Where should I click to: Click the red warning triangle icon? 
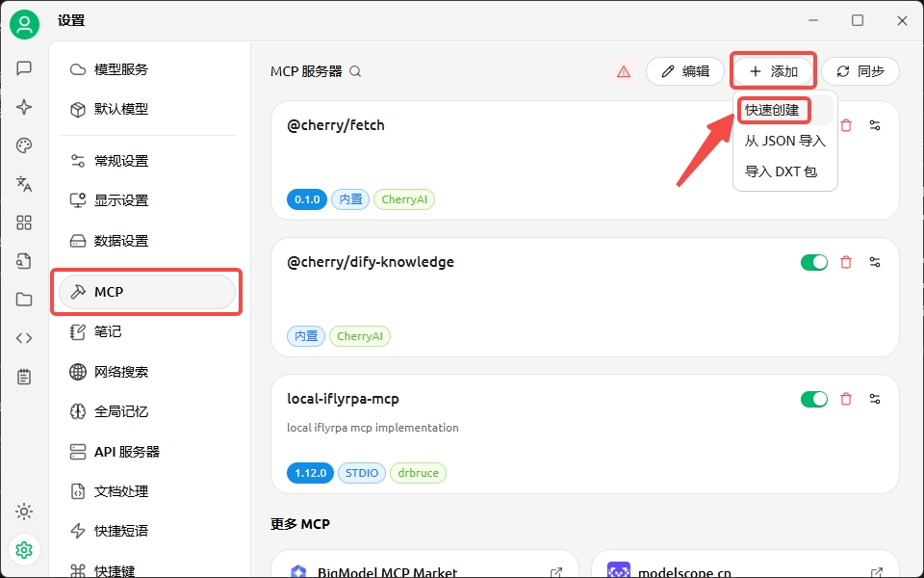pos(624,71)
